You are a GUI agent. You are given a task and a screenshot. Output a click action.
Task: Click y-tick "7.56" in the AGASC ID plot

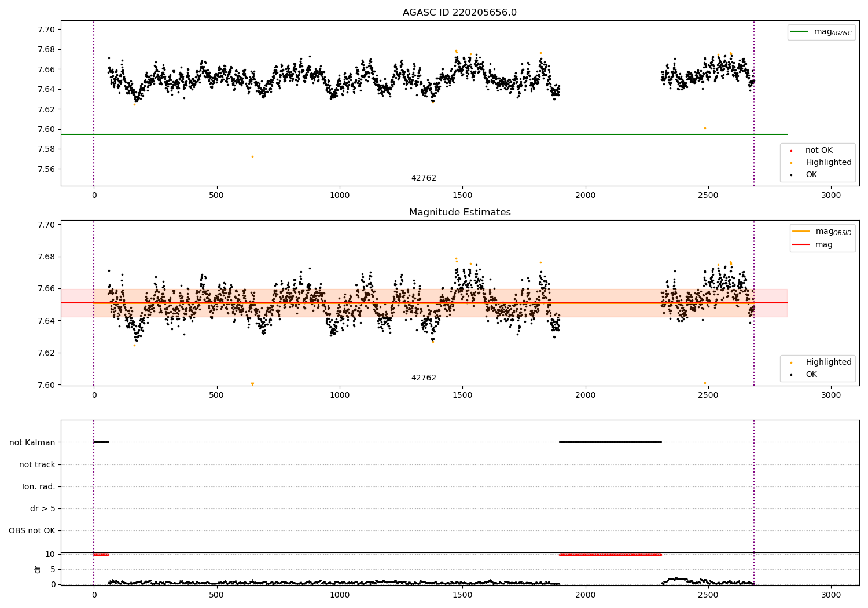click(x=46, y=170)
